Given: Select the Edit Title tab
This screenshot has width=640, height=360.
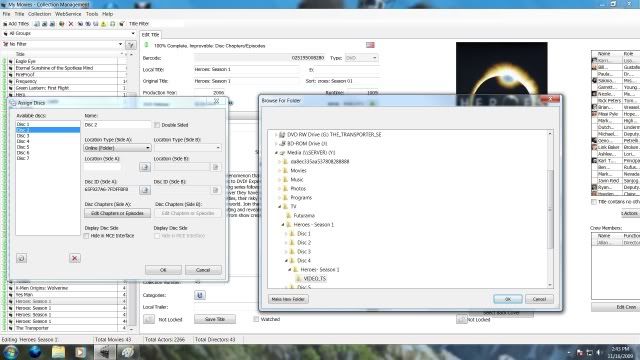Looking at the screenshot, I should point(151,35).
